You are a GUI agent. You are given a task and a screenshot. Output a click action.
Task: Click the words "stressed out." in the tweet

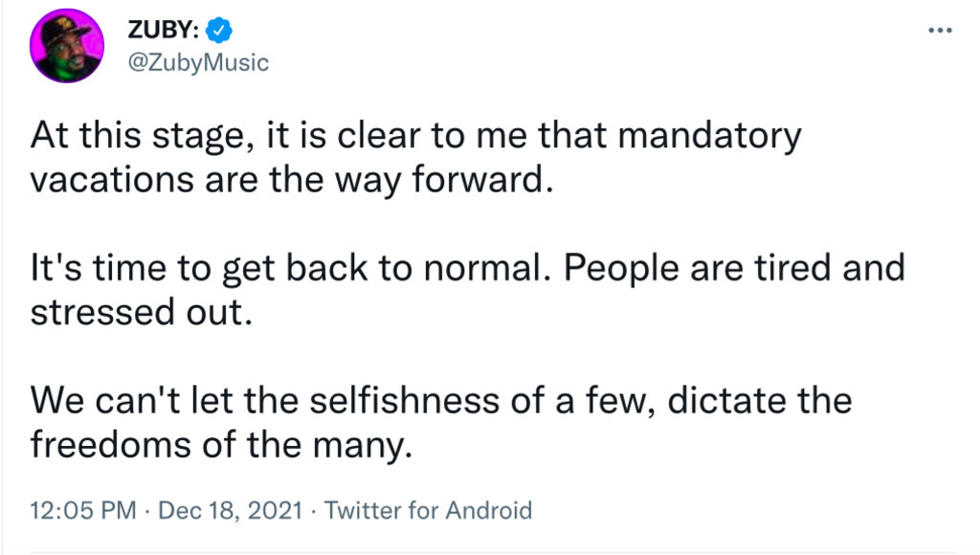[x=142, y=312]
